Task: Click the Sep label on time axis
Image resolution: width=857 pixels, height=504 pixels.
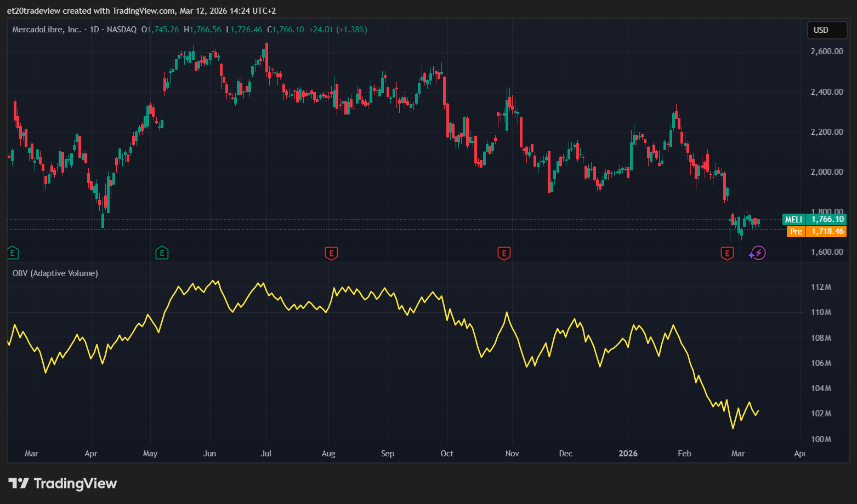Action: [x=388, y=454]
